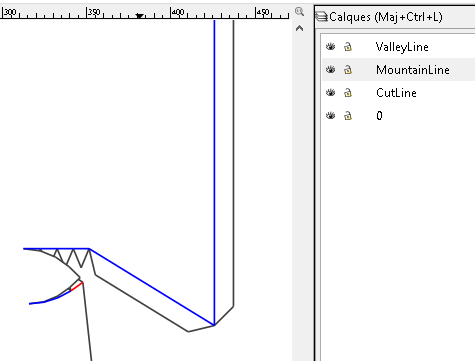The width and height of the screenshot is (475, 361).
Task: Hide the ValleyLine layer with eye icon
Action: (x=330, y=46)
